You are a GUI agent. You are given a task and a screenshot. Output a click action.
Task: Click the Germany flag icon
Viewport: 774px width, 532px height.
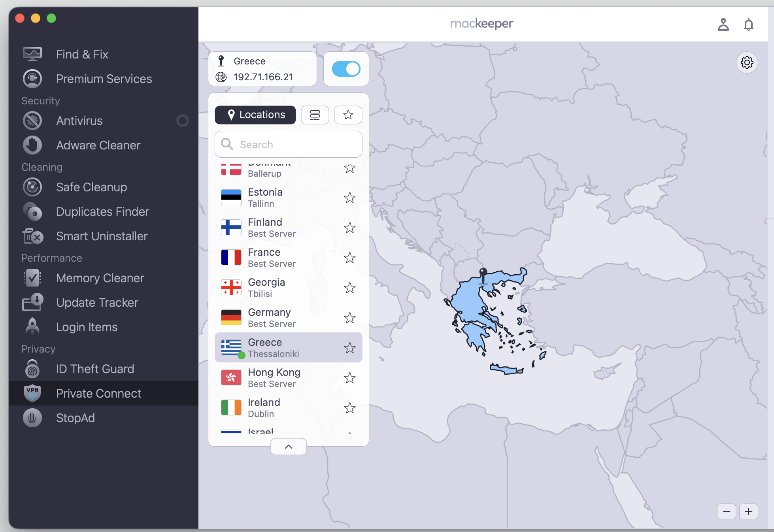pos(231,317)
